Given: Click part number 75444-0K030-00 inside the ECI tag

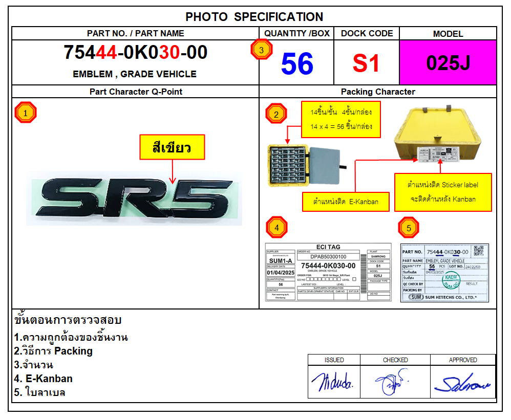Looking at the screenshot, I should [x=328, y=266].
